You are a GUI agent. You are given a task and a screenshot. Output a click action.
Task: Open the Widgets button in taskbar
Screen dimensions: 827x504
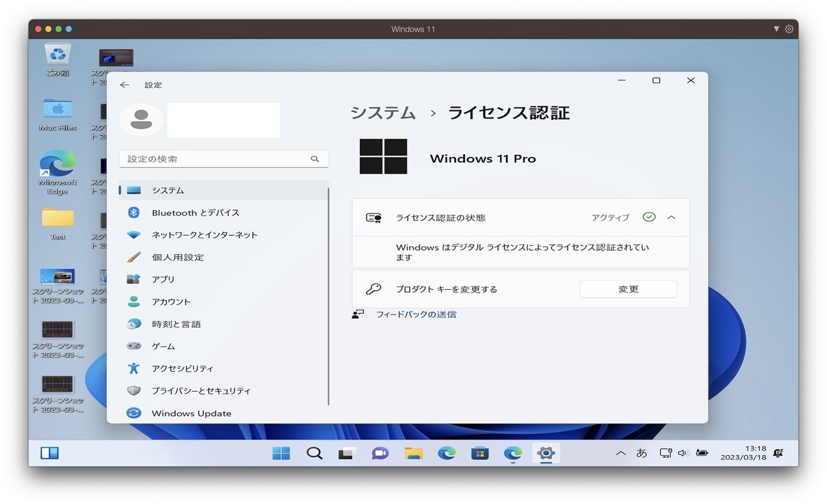tap(50, 453)
